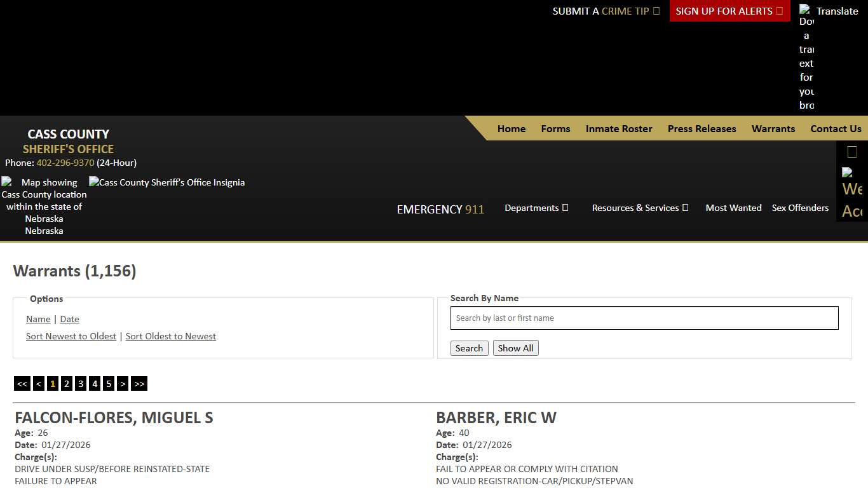The image size is (868, 488).
Task: Click the Show All button
Action: pos(515,348)
